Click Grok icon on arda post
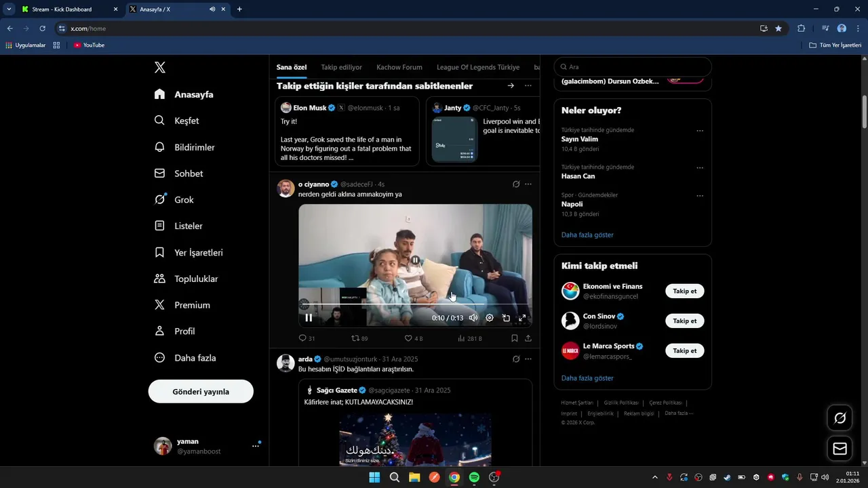Viewport: 868px width, 488px height. click(x=516, y=359)
